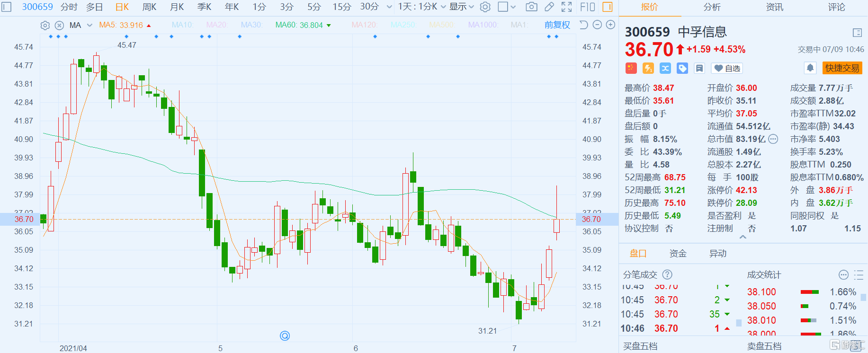Zoom in chart with plus icon

pos(611,25)
